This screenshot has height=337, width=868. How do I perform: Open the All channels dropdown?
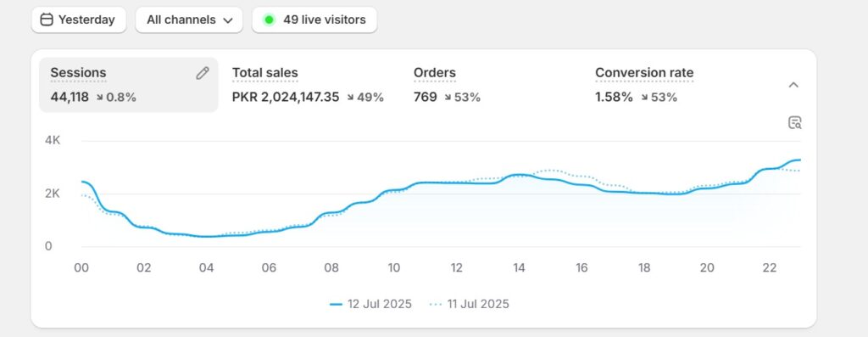pyautogui.click(x=189, y=20)
